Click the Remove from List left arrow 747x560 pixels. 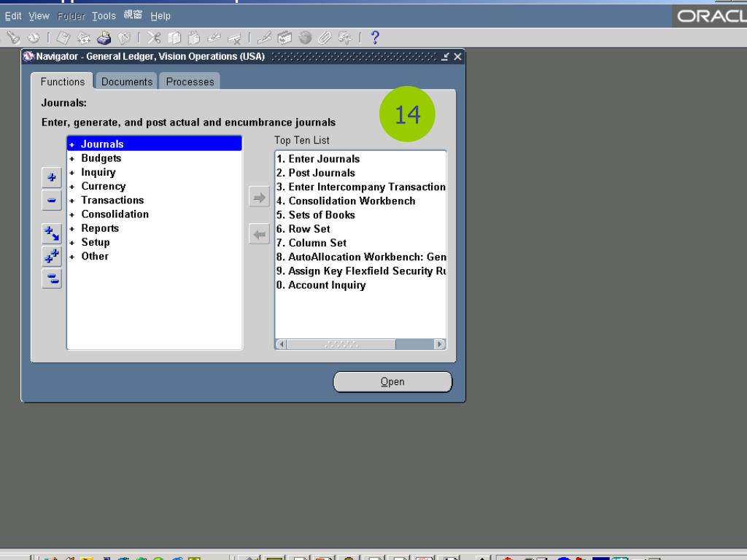259,234
